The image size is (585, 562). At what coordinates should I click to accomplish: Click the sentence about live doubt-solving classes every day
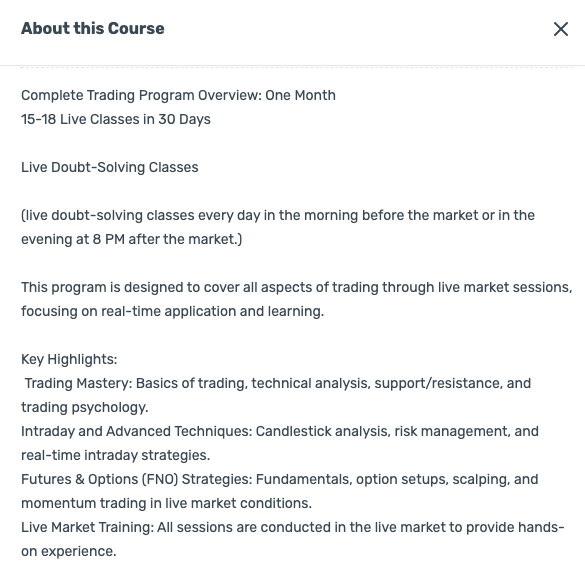tap(278, 215)
